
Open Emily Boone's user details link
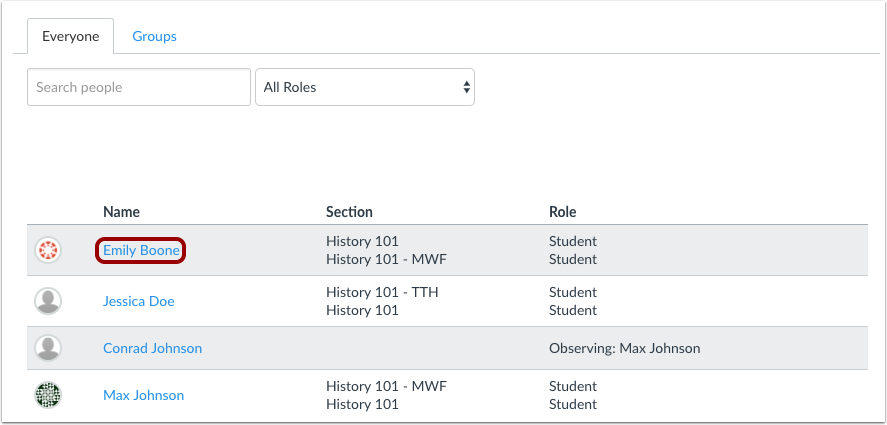click(141, 251)
